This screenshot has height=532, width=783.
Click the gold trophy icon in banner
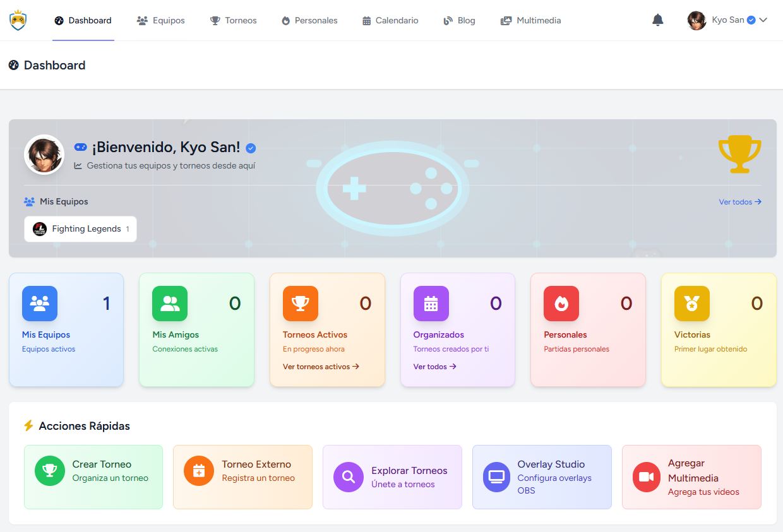(x=739, y=154)
